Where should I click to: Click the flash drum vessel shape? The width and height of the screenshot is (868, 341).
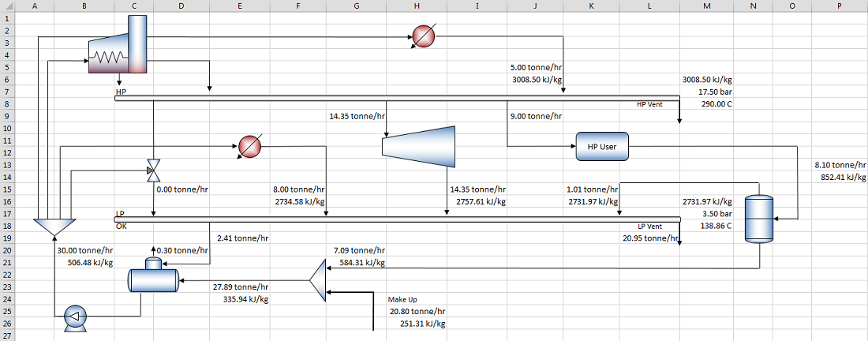758,218
